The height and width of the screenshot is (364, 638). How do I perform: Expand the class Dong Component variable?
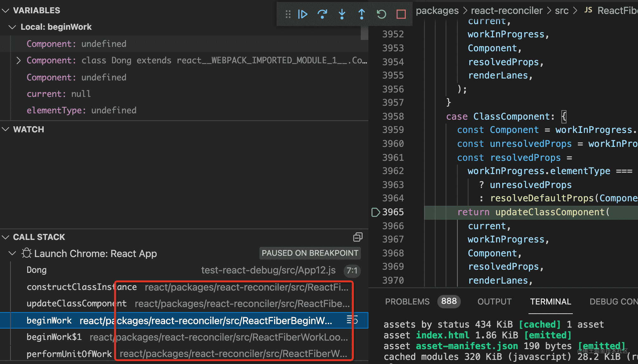[18, 60]
